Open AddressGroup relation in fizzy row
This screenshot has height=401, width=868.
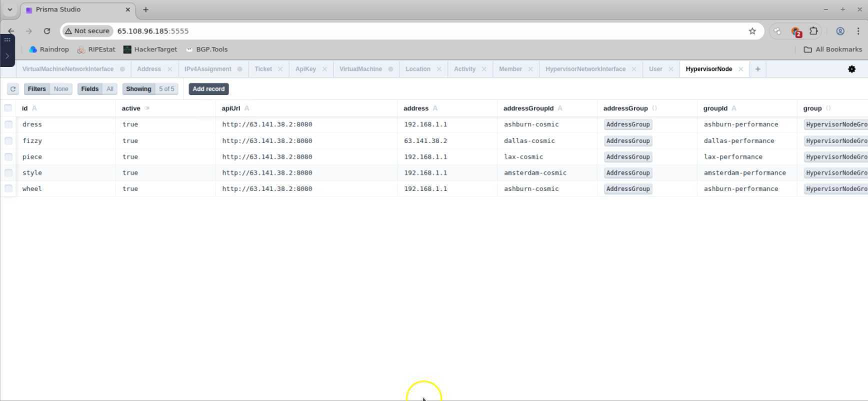click(628, 141)
